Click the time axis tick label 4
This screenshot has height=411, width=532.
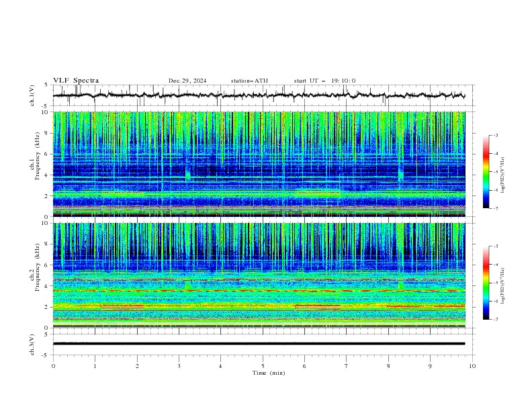220,366
